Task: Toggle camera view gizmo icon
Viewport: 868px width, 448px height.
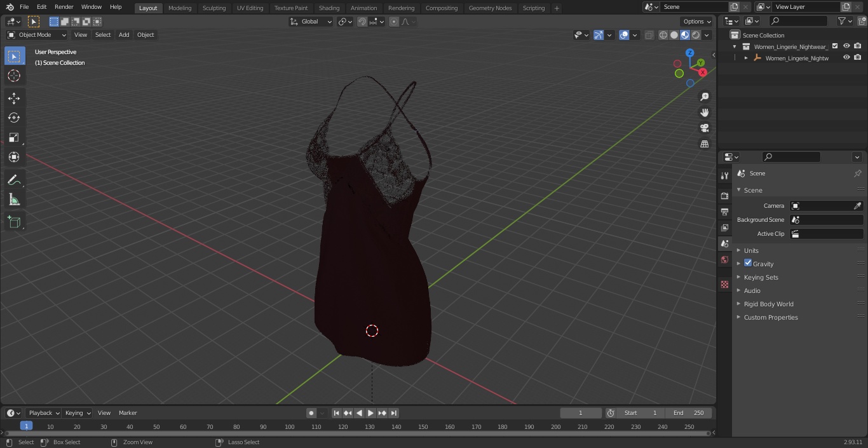Action: 704,128
